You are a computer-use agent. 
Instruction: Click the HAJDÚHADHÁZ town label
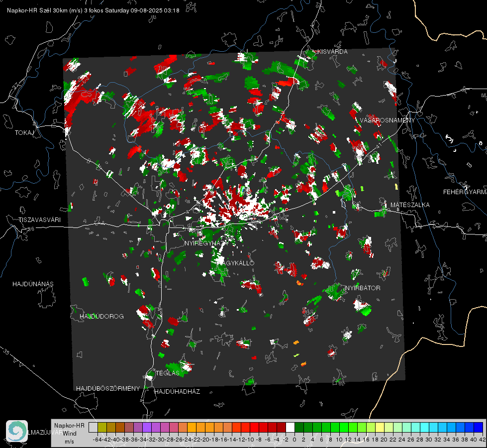[177, 392]
